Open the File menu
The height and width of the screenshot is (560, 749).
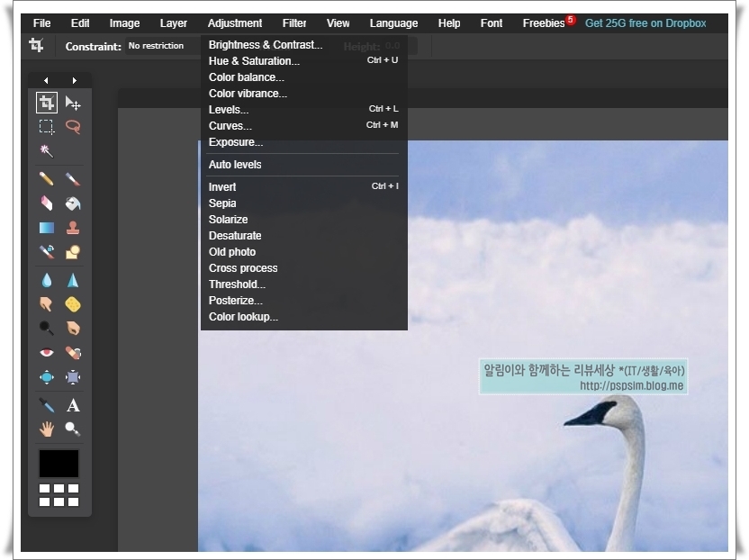[x=42, y=23]
